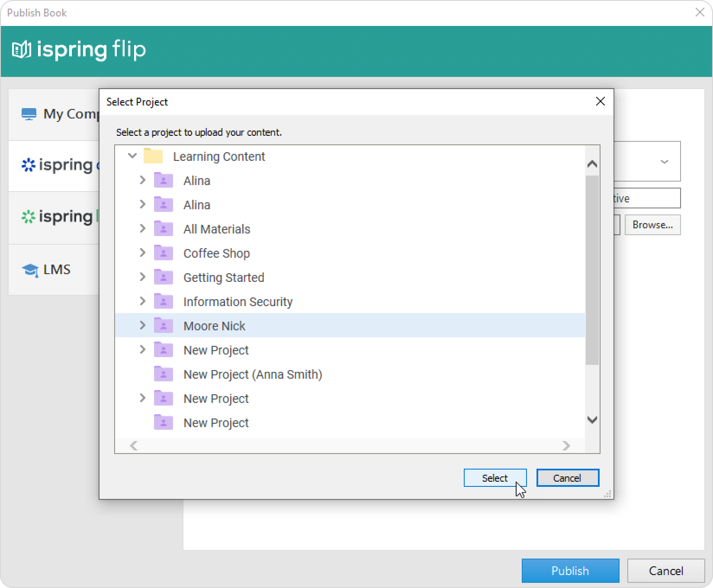Expand the Moore Nick project node

(142, 325)
